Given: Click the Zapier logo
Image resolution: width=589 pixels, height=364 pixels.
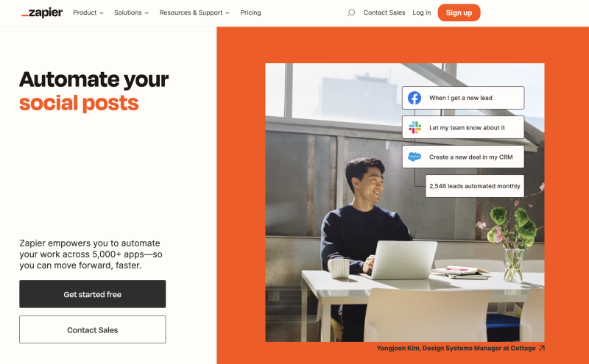Looking at the screenshot, I should 42,13.
